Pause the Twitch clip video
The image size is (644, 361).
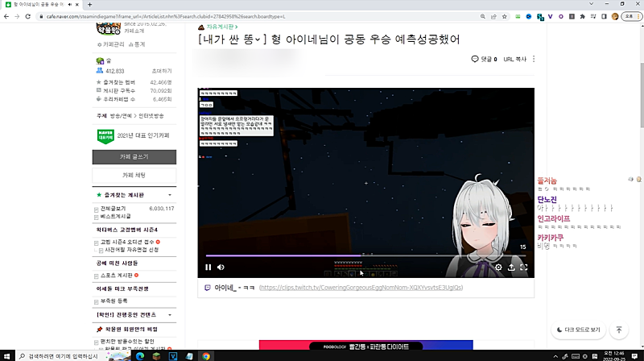pos(208,268)
